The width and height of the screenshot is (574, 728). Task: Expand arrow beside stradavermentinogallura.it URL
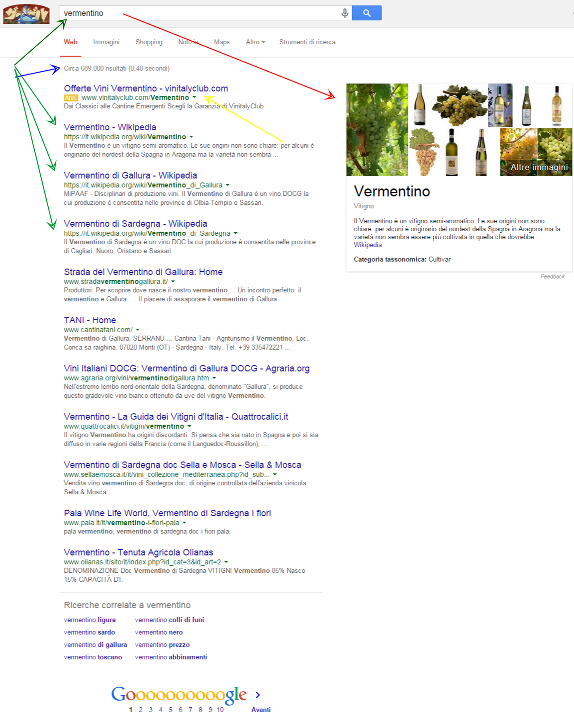[x=173, y=281]
